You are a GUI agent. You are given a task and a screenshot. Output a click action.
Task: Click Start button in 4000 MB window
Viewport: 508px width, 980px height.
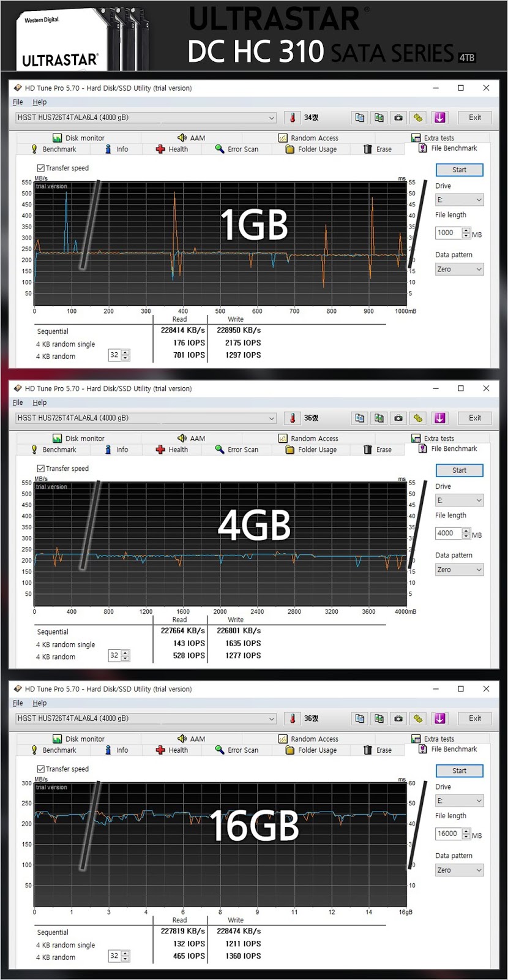point(459,470)
